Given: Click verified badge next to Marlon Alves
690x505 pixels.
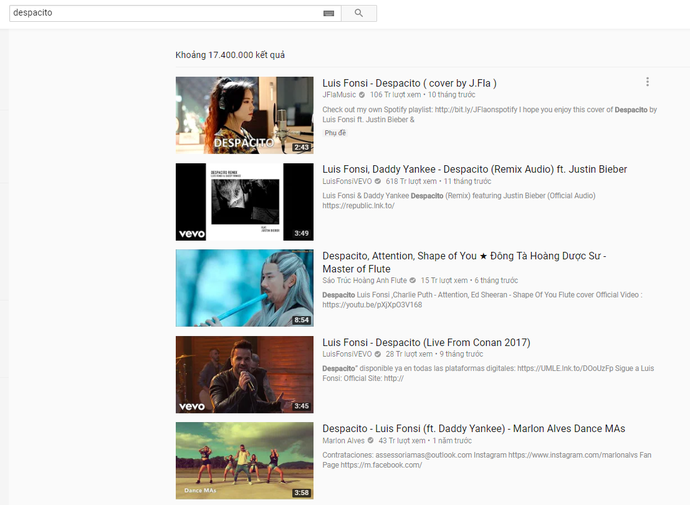Looking at the screenshot, I should [371, 440].
